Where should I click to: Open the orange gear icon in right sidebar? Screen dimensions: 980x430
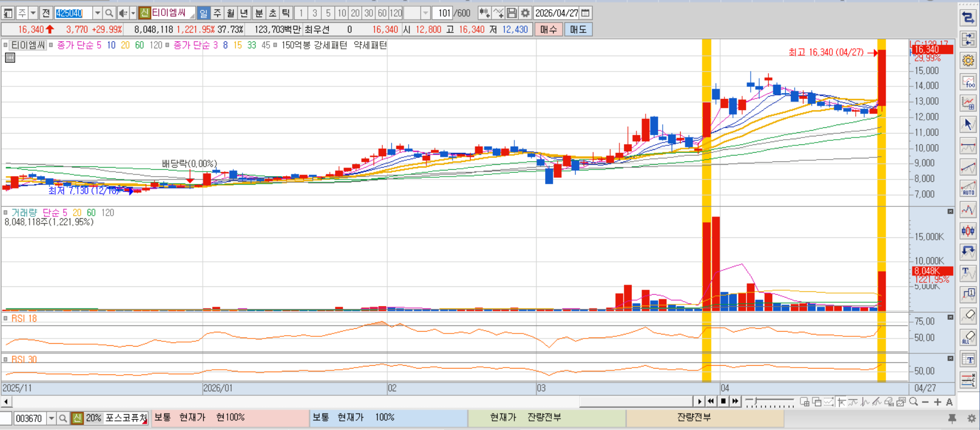coord(968,60)
